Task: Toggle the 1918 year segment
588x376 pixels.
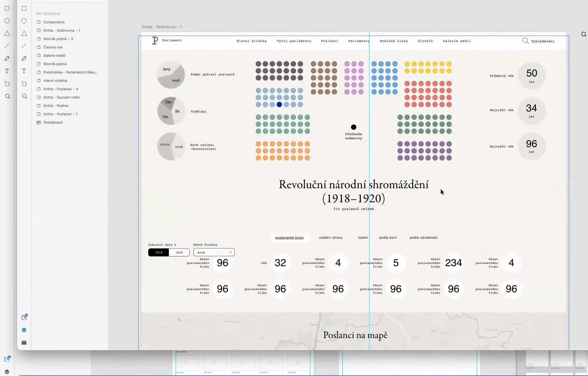Action: click(x=159, y=252)
